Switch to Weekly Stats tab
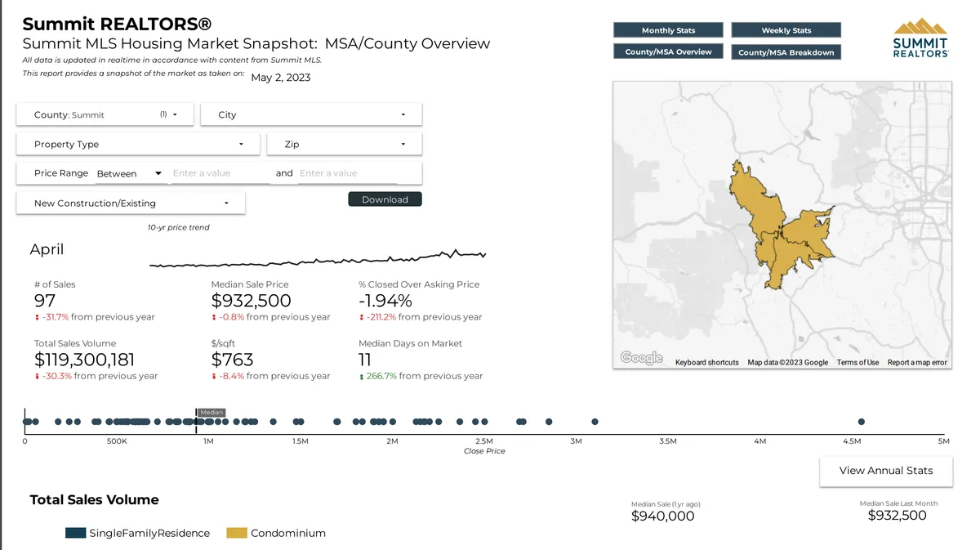 pos(786,30)
